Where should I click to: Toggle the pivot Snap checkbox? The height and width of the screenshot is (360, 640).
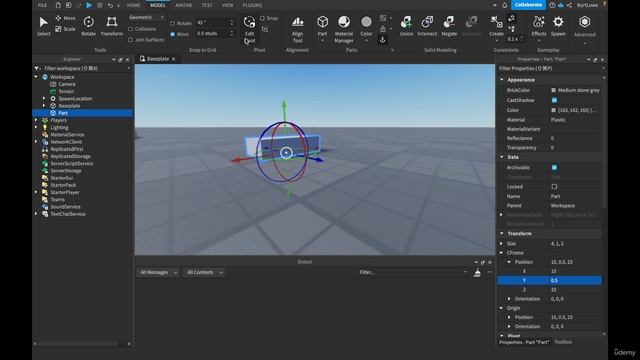point(262,18)
